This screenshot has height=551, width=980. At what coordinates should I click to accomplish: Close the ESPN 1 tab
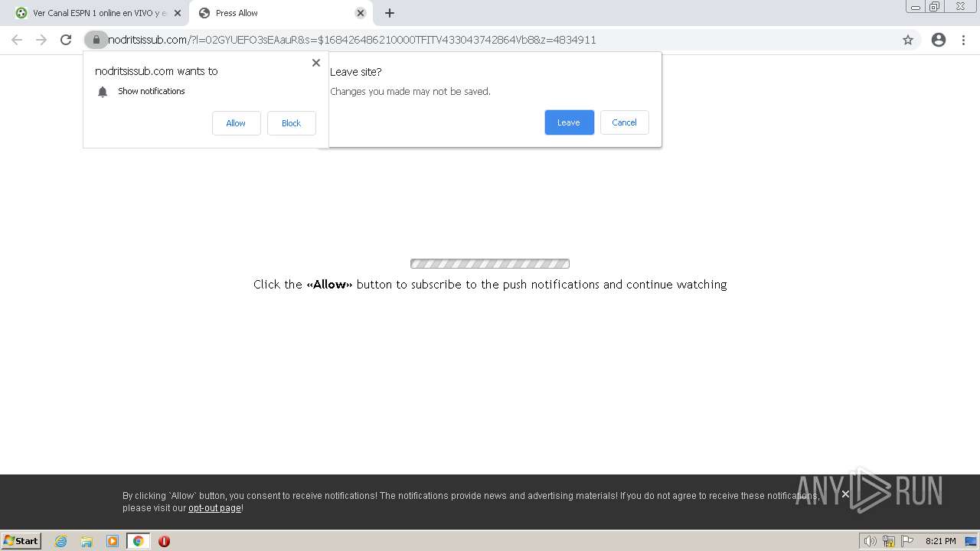coord(178,13)
